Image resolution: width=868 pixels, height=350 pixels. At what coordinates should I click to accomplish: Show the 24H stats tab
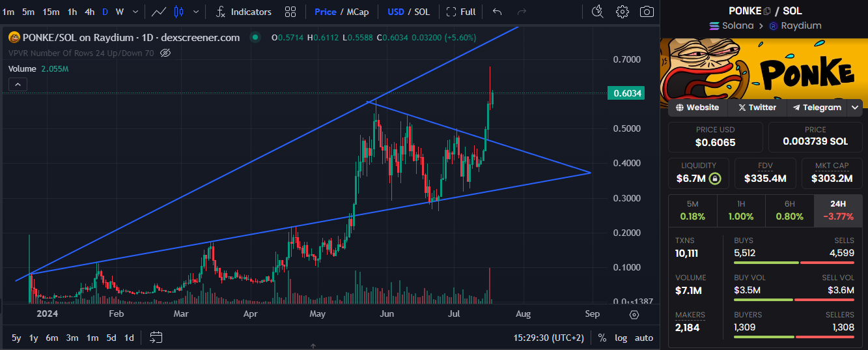point(838,210)
